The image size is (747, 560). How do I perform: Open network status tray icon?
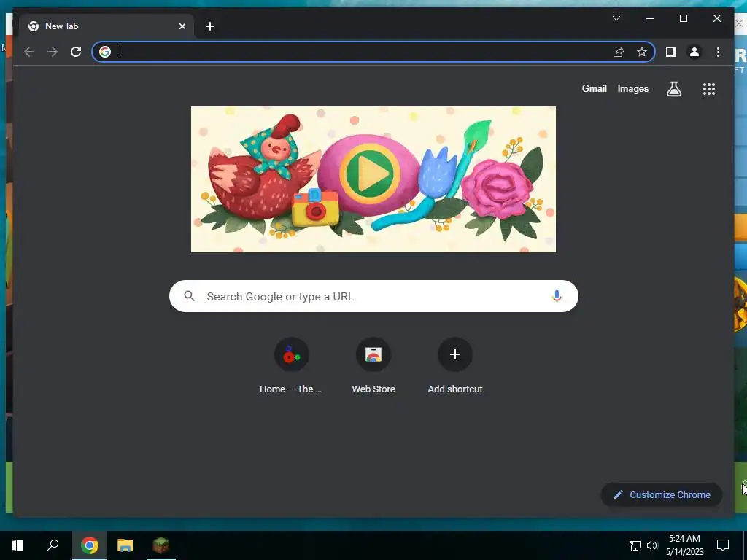(x=635, y=545)
